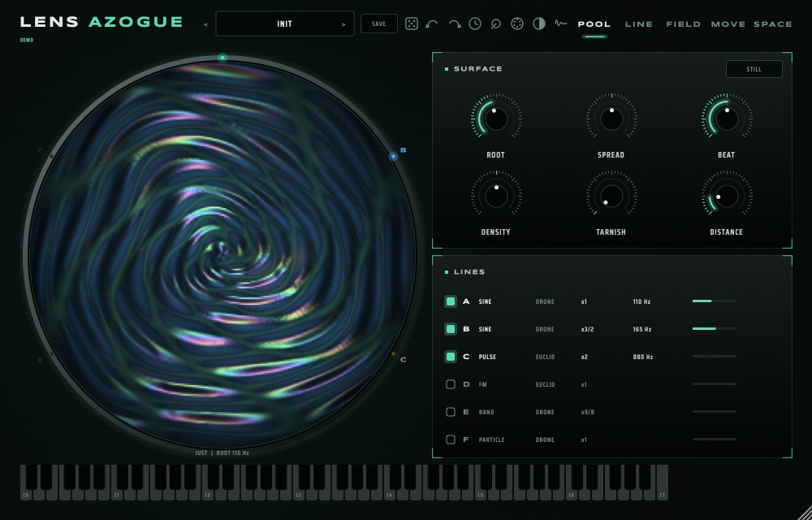Enable line D checkbox
The image size is (812, 520).
click(x=451, y=384)
